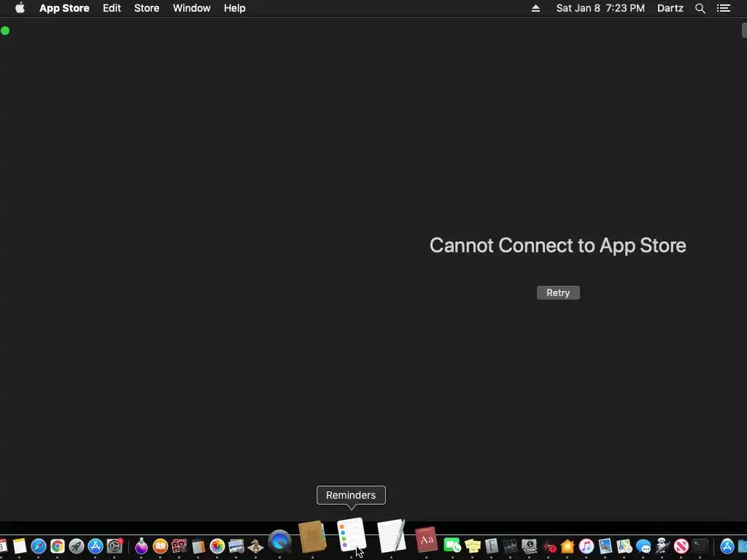Viewport: 747px width, 560px height.
Task: Click the date and time in menu bar
Action: 600,8
